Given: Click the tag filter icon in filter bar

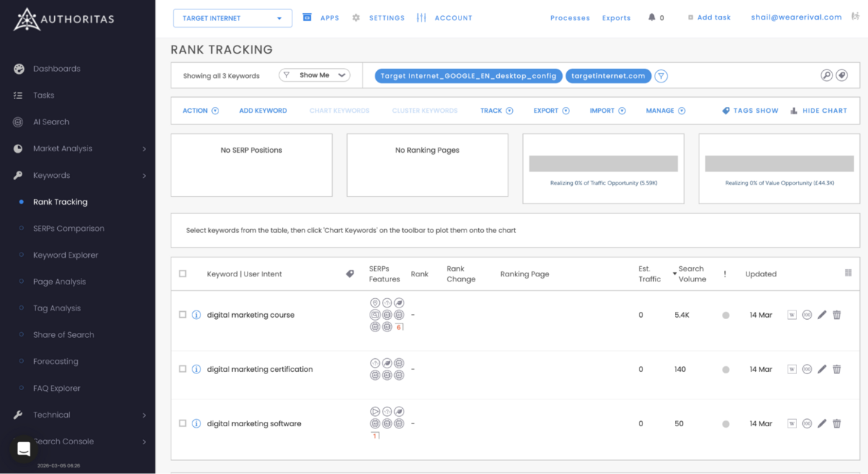Looking at the screenshot, I should 842,75.
